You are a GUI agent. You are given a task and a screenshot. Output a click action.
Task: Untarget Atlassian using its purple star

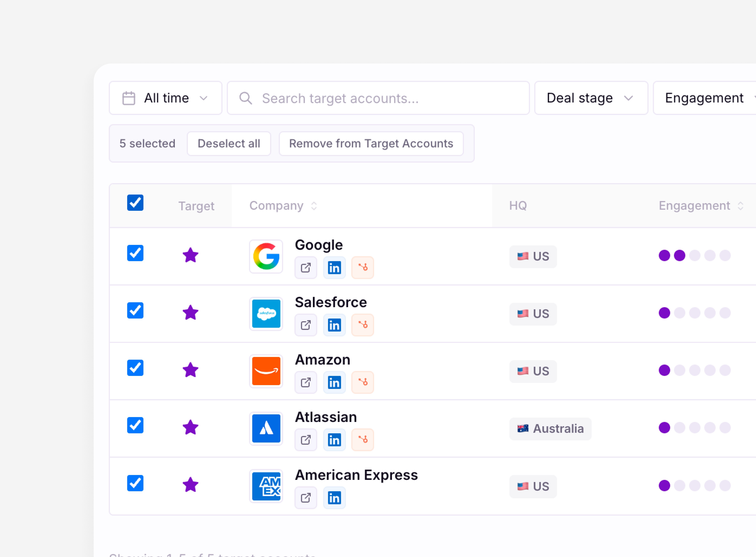[x=190, y=427]
